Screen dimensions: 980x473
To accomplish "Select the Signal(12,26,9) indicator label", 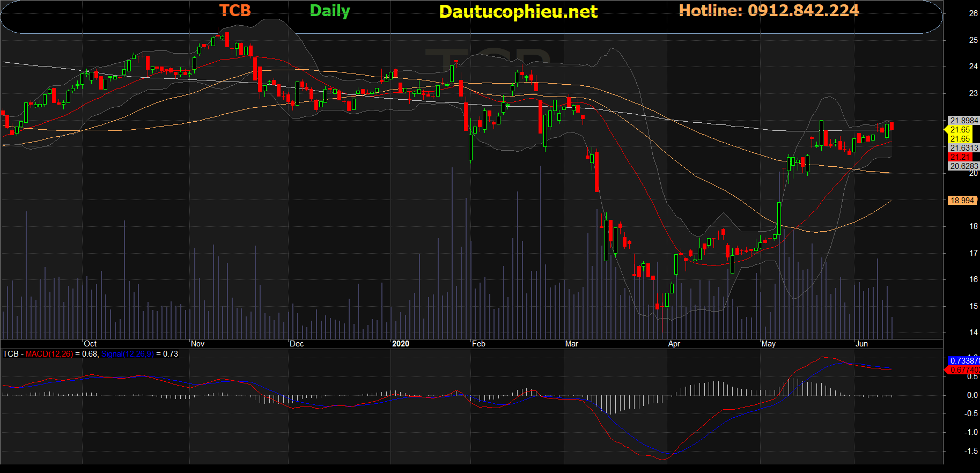I will 127,354.
